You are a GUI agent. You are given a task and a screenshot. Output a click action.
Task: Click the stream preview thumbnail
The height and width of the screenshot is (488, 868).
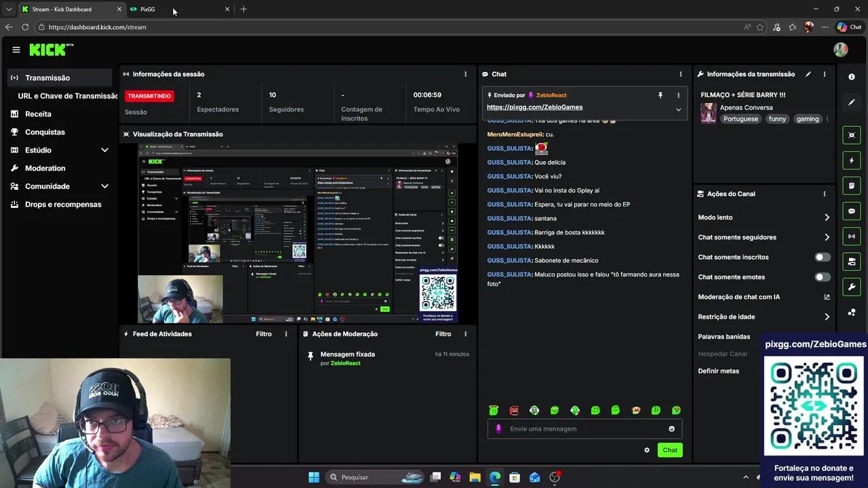tap(298, 233)
